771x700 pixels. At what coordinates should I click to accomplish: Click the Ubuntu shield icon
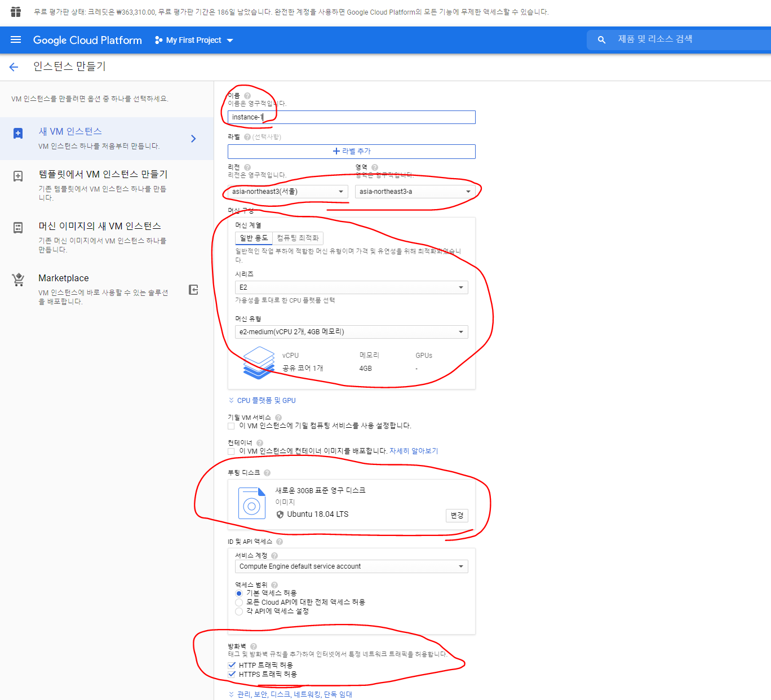(280, 515)
